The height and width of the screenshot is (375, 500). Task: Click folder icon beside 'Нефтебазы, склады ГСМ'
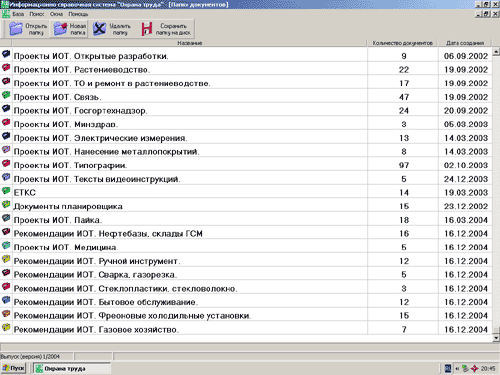[6, 232]
